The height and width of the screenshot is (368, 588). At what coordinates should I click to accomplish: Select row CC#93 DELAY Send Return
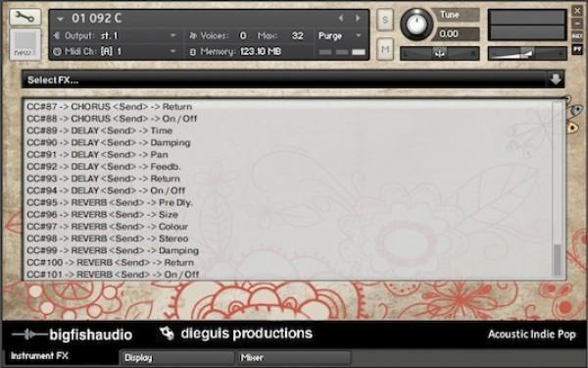[104, 179]
